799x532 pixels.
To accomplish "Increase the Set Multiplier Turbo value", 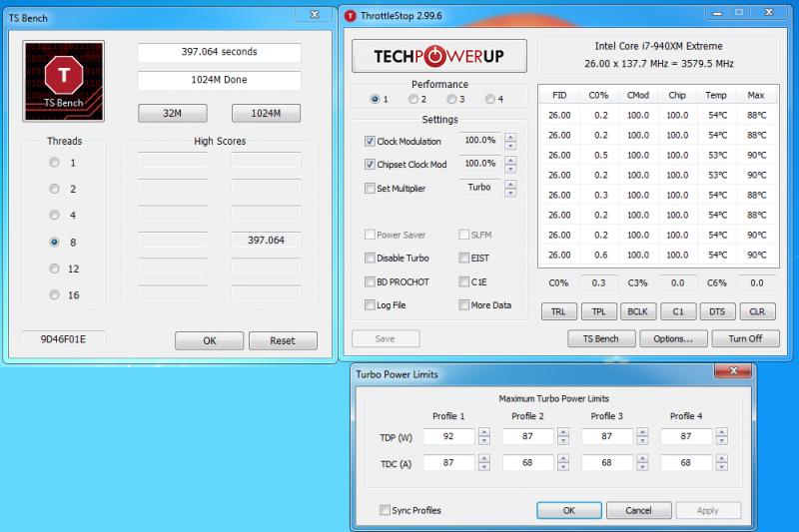I will [510, 184].
